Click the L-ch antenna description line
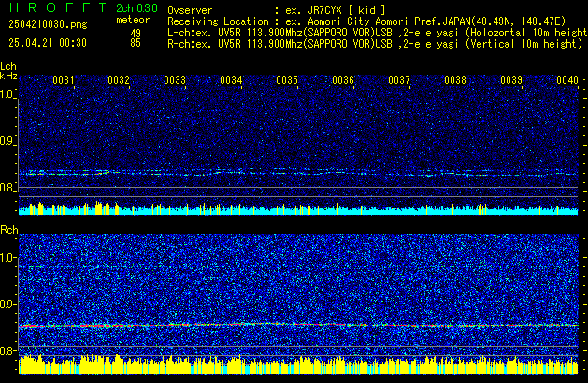This screenshot has height=383, width=588. (378, 33)
